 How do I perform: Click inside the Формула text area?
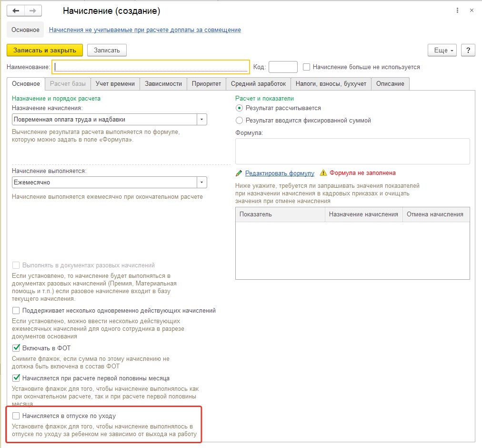[x=352, y=151]
